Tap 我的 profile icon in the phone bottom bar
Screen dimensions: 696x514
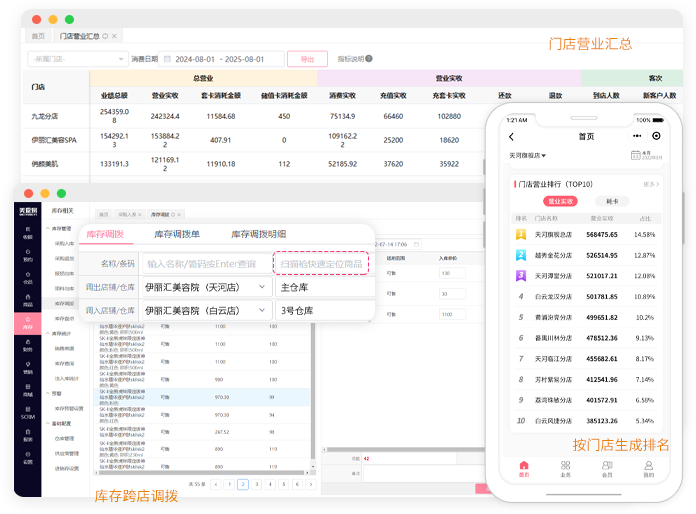pyautogui.click(x=649, y=468)
